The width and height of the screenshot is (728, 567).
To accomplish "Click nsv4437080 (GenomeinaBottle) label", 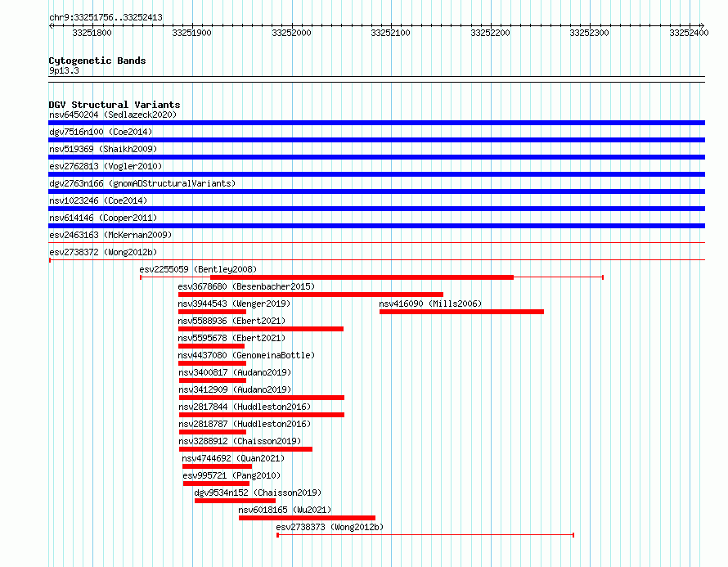I will pyautogui.click(x=246, y=355).
